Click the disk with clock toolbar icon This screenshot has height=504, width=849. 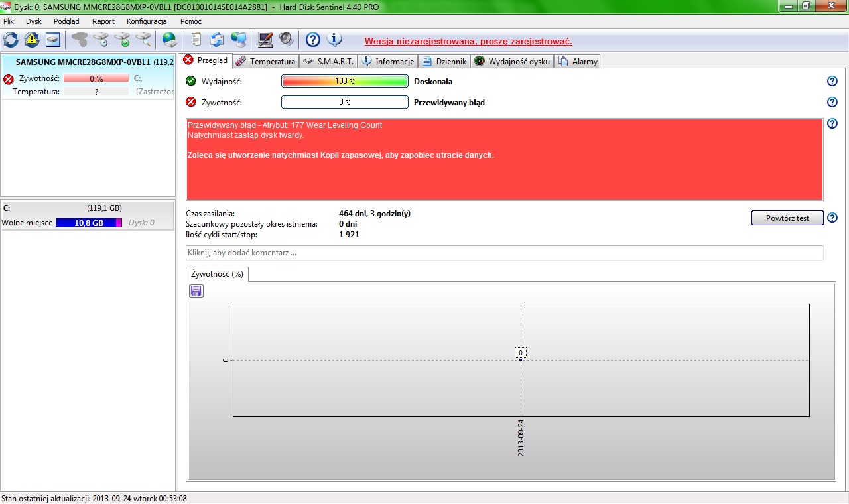(101, 40)
